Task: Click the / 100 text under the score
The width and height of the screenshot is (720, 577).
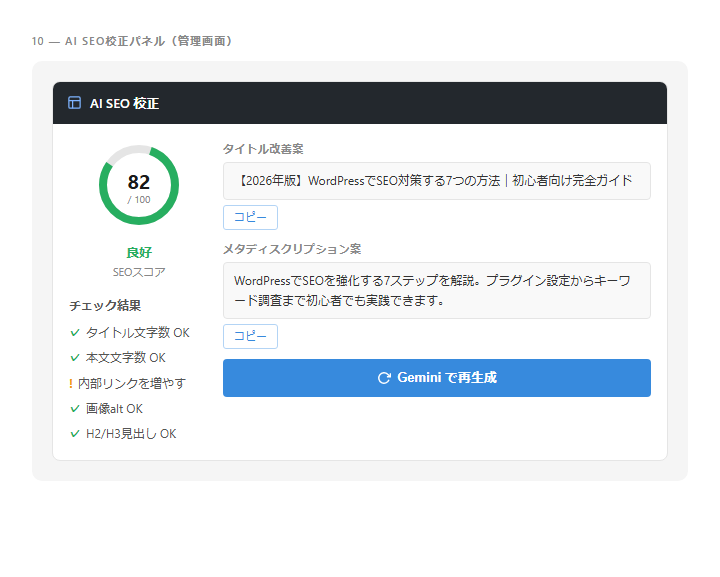Action: coord(139,200)
